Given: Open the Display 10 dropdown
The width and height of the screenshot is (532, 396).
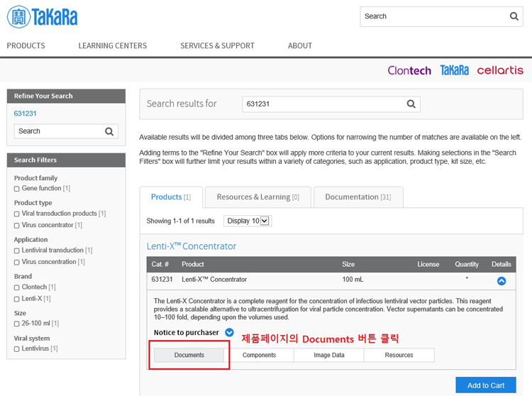Looking at the screenshot, I should pyautogui.click(x=248, y=221).
